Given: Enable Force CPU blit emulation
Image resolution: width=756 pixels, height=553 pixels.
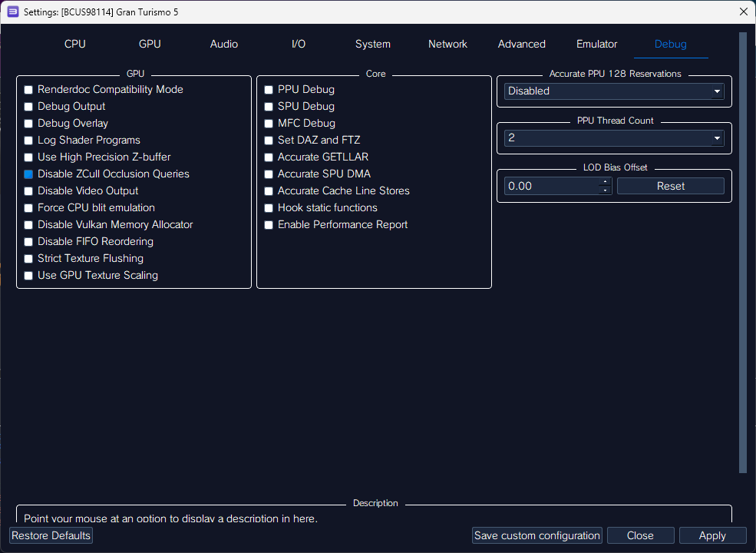Looking at the screenshot, I should click(28, 208).
